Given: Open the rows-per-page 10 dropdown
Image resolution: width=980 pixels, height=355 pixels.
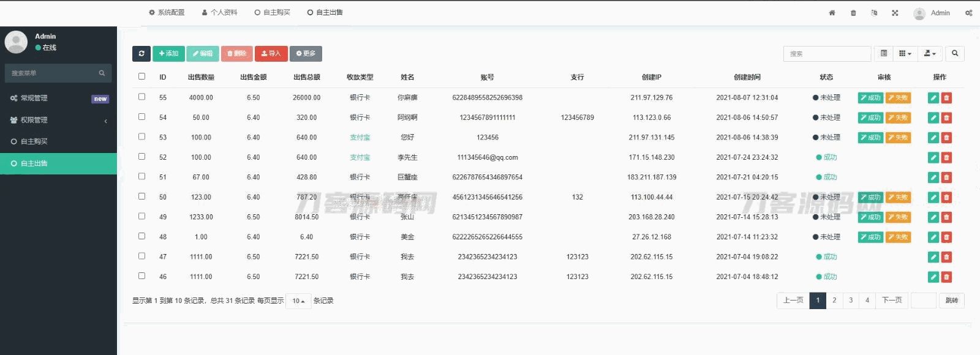Looking at the screenshot, I should (x=298, y=301).
